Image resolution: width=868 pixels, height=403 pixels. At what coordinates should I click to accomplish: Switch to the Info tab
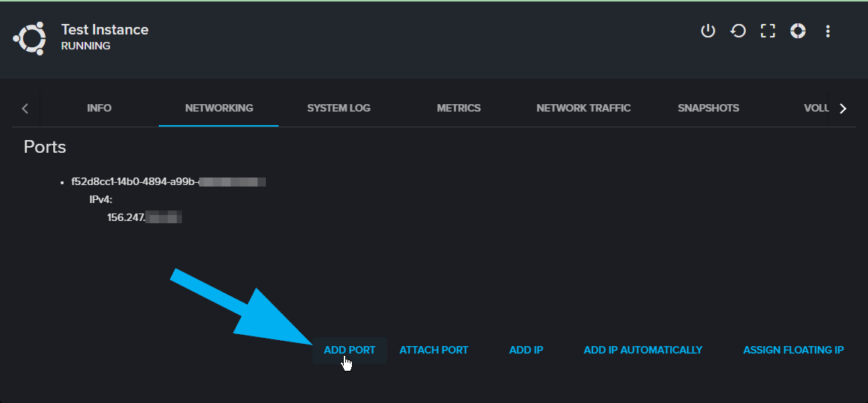[x=99, y=109]
